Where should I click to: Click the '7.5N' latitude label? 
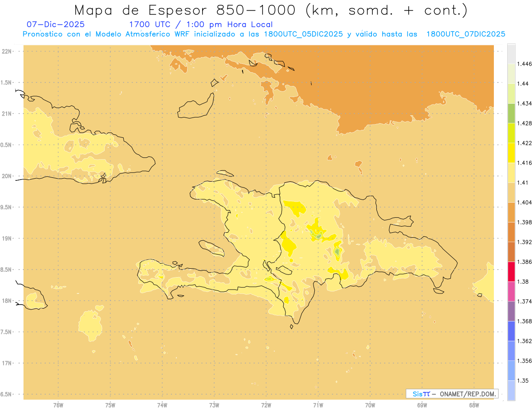(7, 332)
